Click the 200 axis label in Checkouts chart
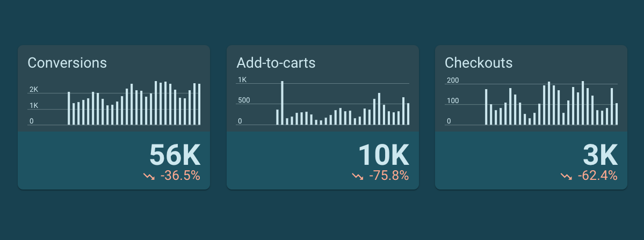Viewport: 644px width, 240px height. coord(453,81)
